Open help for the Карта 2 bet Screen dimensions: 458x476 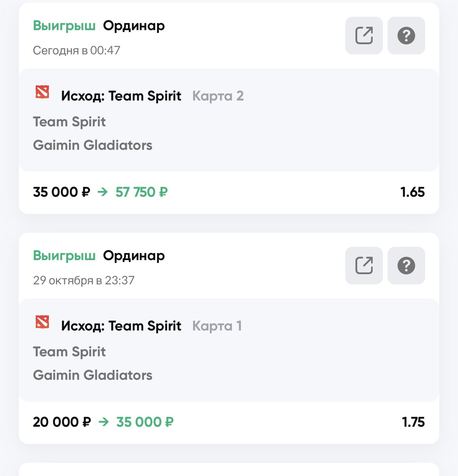(406, 36)
